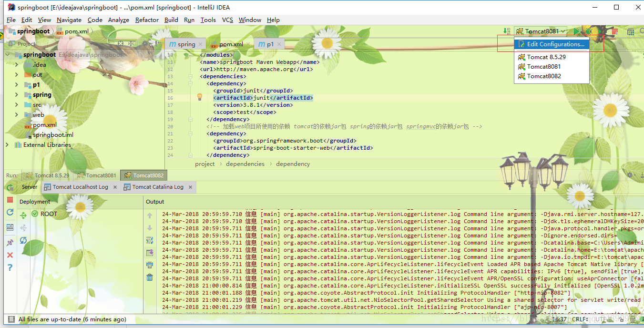Select the Server tab in Run panel
Image resolution: width=644 pixels, height=328 pixels.
(30, 187)
